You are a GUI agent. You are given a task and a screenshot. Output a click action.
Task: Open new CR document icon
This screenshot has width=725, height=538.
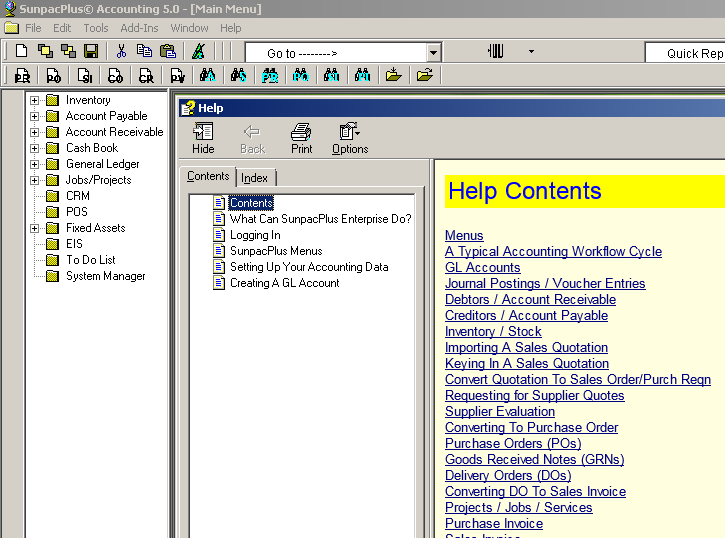[x=146, y=75]
